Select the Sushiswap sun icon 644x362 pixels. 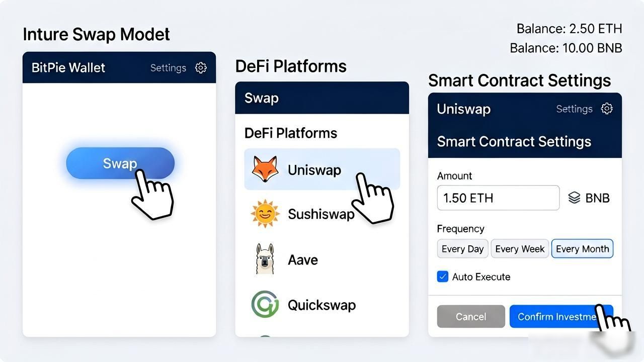[x=265, y=214]
